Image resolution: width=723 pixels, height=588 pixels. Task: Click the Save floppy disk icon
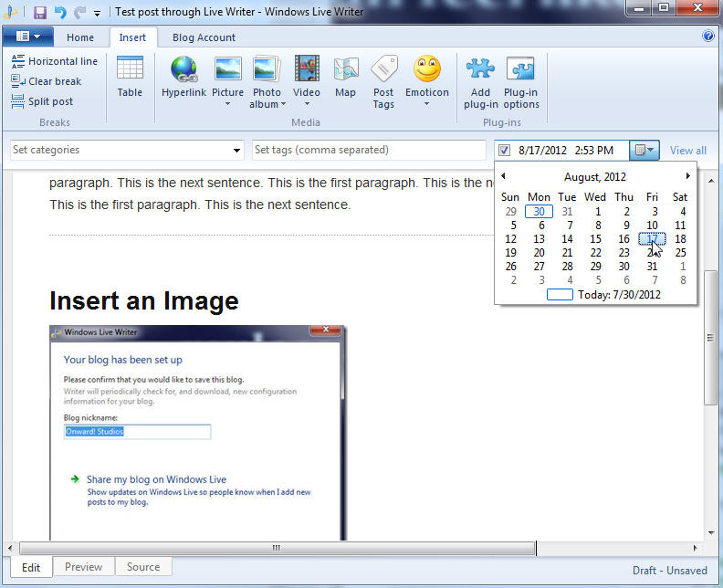40,12
